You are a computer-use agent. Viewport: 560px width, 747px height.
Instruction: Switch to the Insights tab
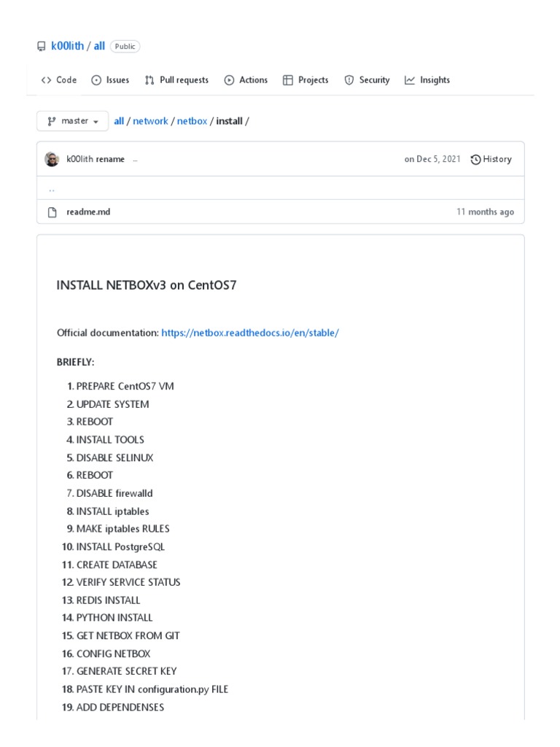coord(435,80)
